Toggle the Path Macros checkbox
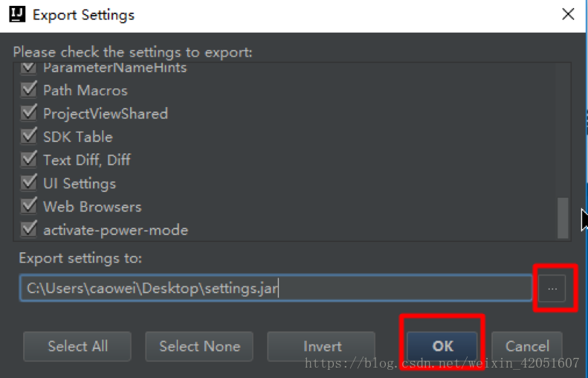The width and height of the screenshot is (588, 378). pos(29,90)
